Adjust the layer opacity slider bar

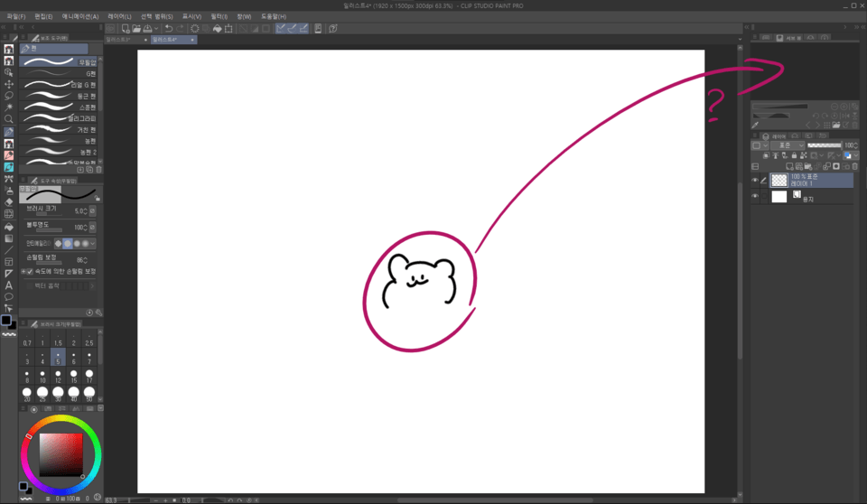click(x=825, y=145)
